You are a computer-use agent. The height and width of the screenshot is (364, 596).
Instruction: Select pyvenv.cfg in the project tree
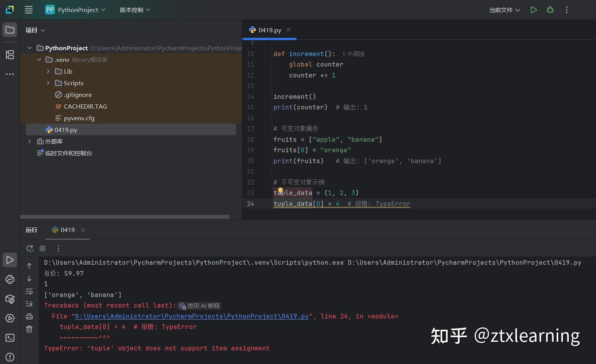click(x=79, y=118)
